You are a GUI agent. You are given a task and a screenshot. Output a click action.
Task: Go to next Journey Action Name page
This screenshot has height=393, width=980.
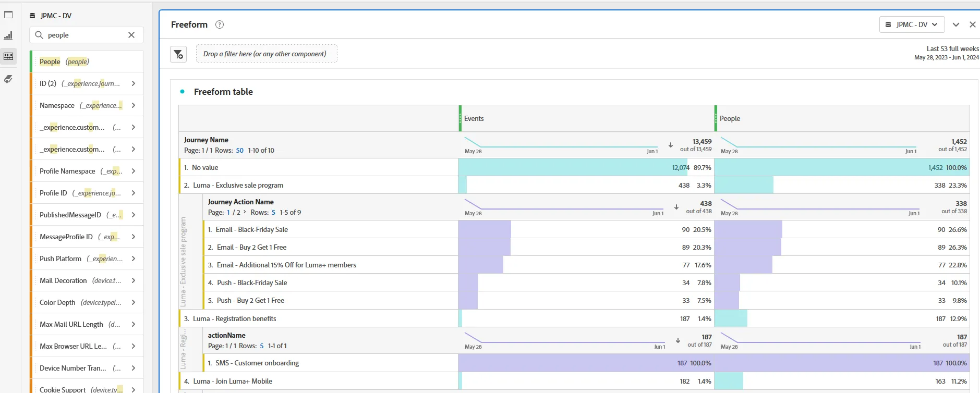click(245, 212)
